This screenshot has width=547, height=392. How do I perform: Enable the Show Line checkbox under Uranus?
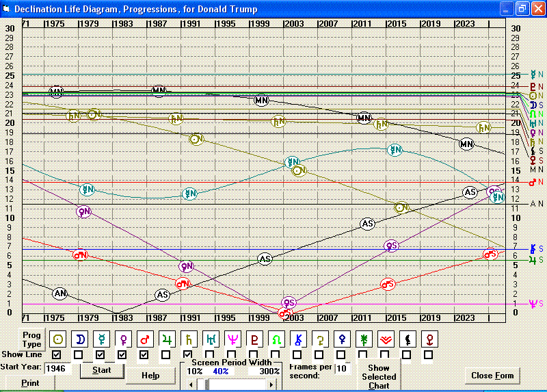210,354
